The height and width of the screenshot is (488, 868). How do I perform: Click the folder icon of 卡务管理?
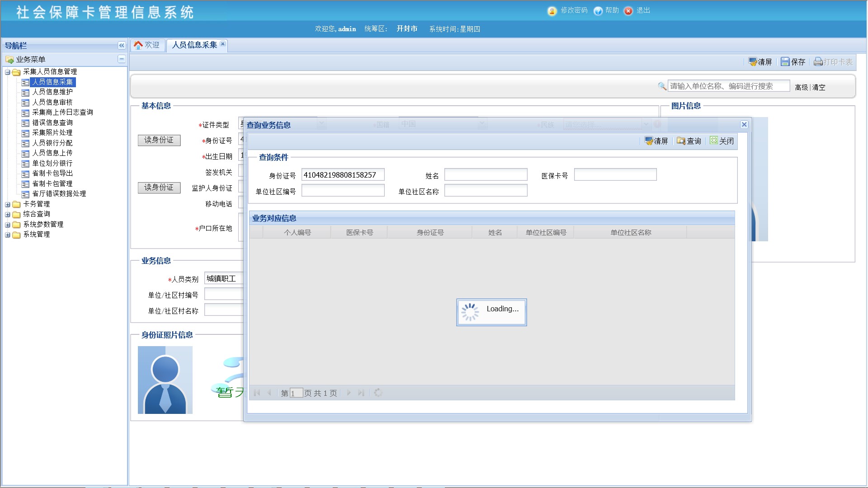point(17,205)
